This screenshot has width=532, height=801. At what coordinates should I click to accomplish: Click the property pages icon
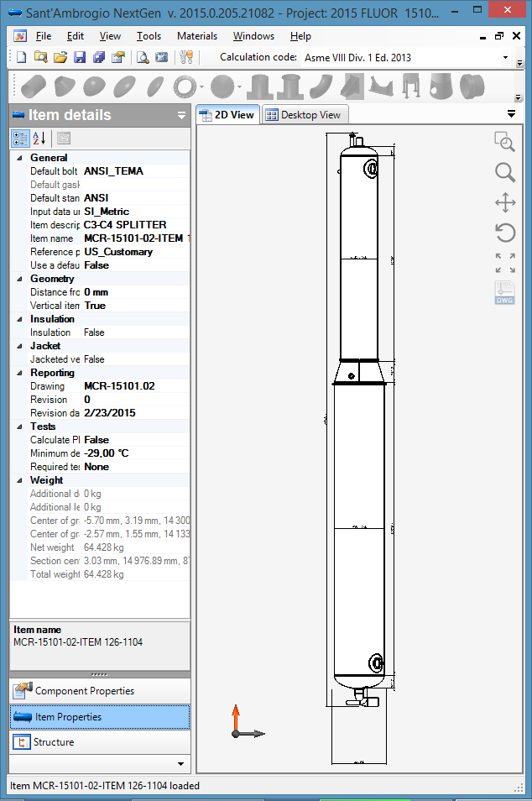tap(64, 138)
